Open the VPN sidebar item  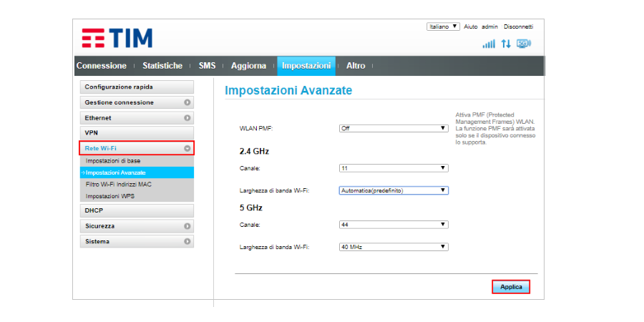(x=137, y=133)
